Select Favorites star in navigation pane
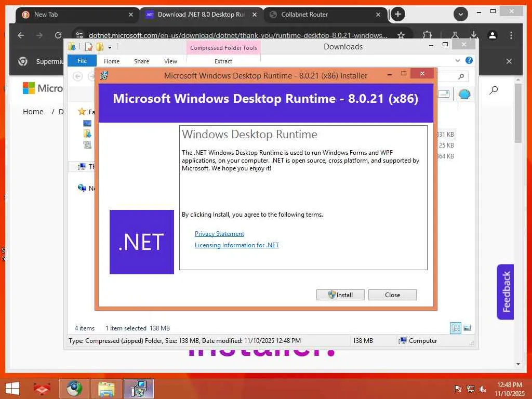 pos(82,111)
